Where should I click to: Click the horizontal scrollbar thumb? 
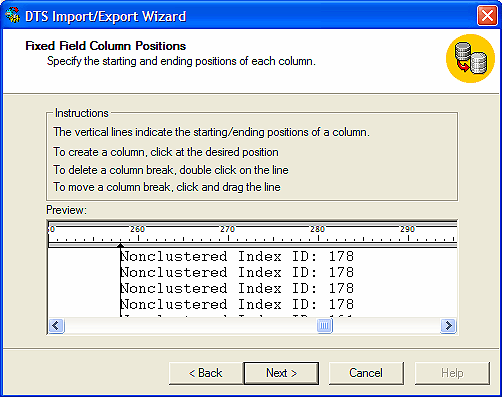click(x=324, y=326)
